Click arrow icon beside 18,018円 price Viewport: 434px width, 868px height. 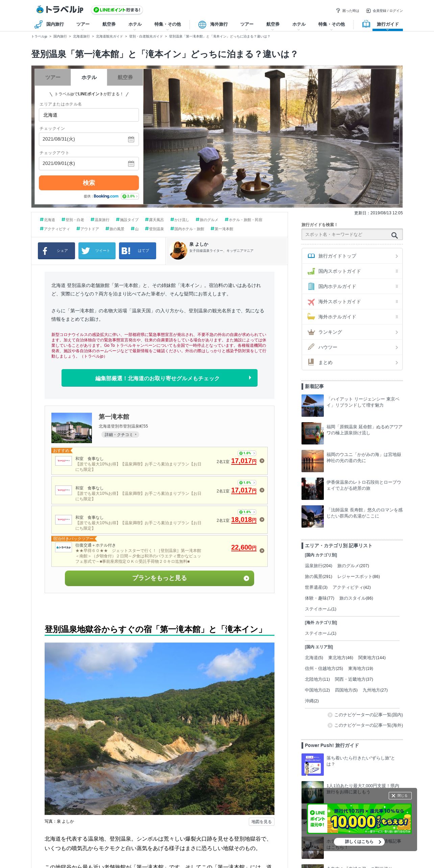point(262,520)
